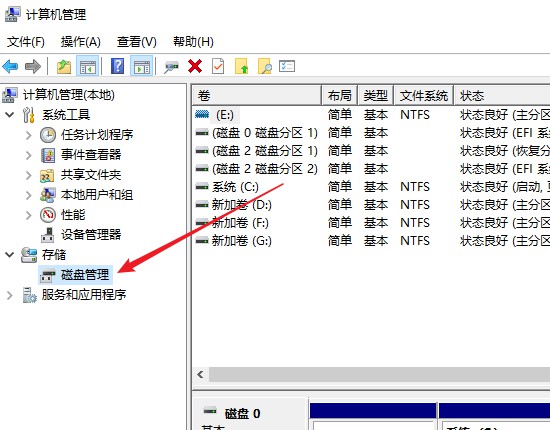Screen dimensions: 550x430
Task: Click the Up one level folder icon
Action: (64, 66)
